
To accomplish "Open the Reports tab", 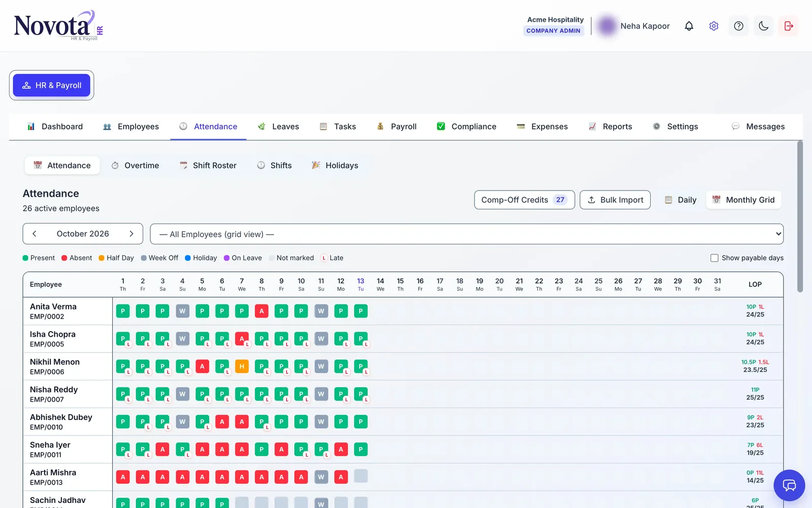I will click(x=610, y=126).
